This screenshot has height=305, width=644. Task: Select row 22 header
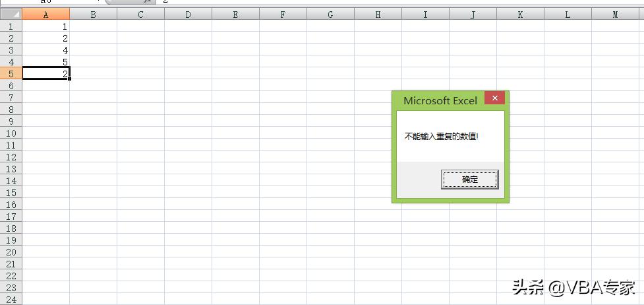pos(11,276)
